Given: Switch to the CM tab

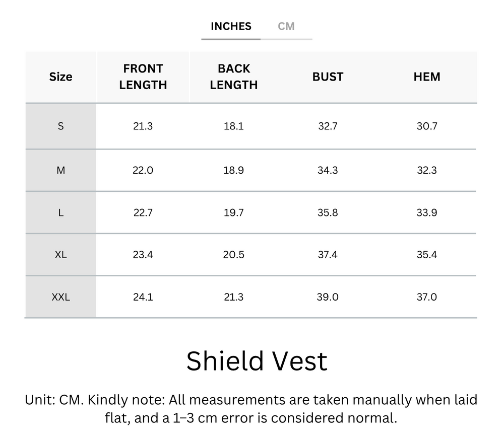Looking at the screenshot, I should coord(286,26).
